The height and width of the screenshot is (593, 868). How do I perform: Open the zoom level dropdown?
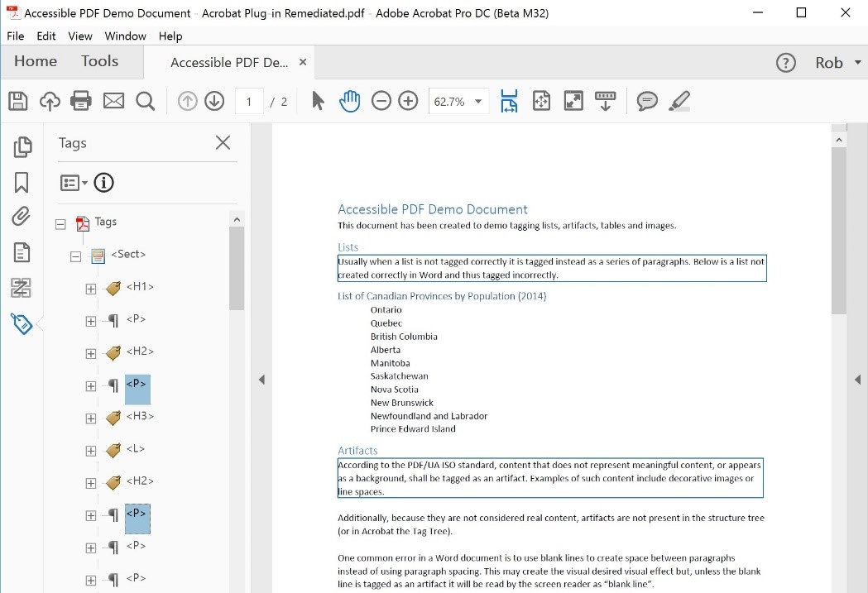478,102
